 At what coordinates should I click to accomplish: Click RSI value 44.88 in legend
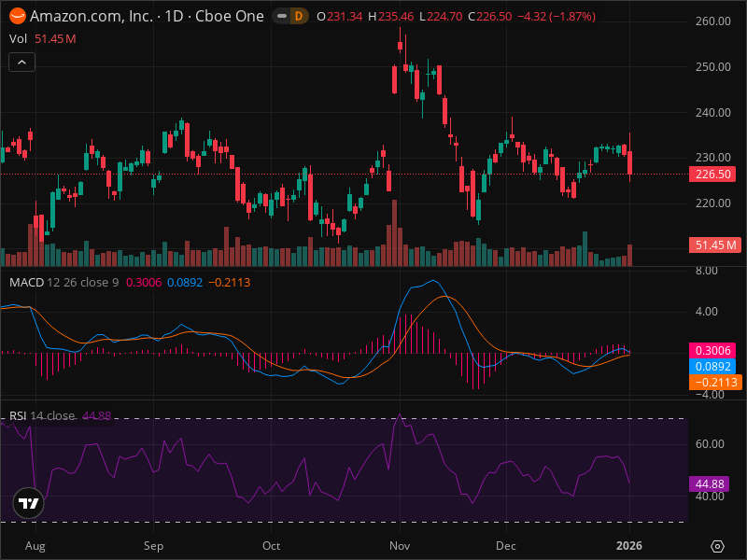pos(97,415)
